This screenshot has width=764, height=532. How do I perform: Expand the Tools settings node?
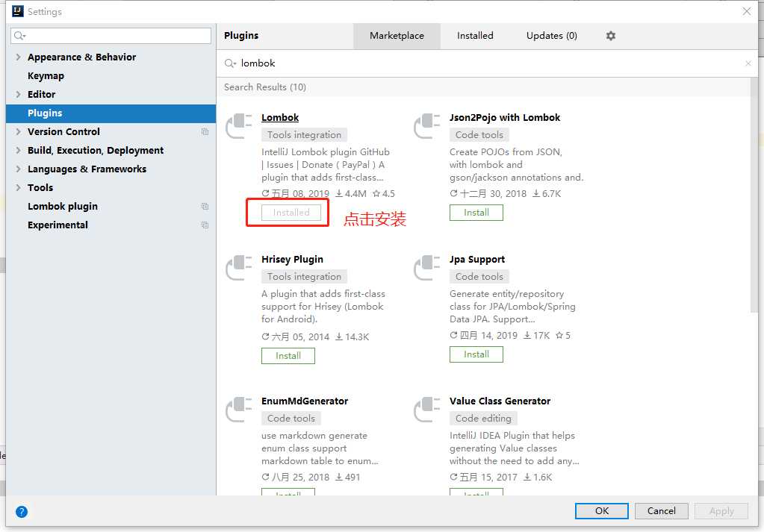(x=18, y=188)
